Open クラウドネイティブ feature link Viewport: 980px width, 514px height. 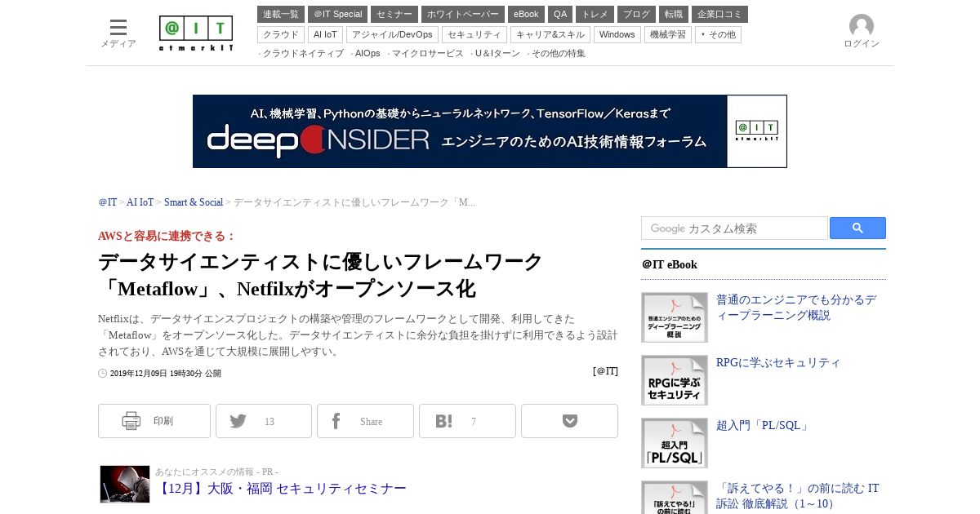tap(303, 53)
